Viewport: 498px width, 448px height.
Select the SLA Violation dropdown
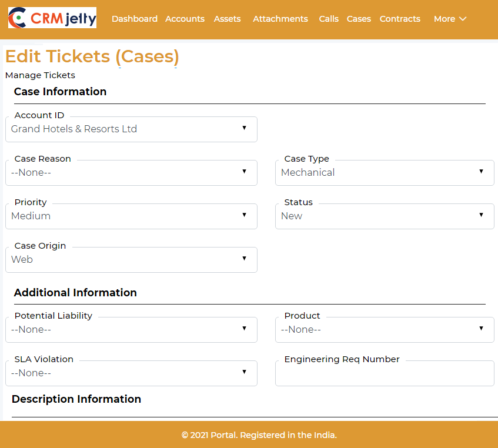pyautogui.click(x=131, y=373)
